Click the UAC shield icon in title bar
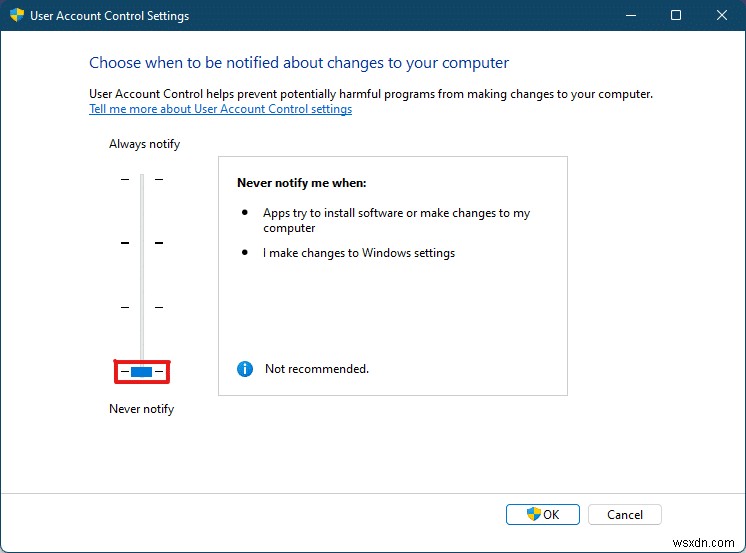 point(17,15)
